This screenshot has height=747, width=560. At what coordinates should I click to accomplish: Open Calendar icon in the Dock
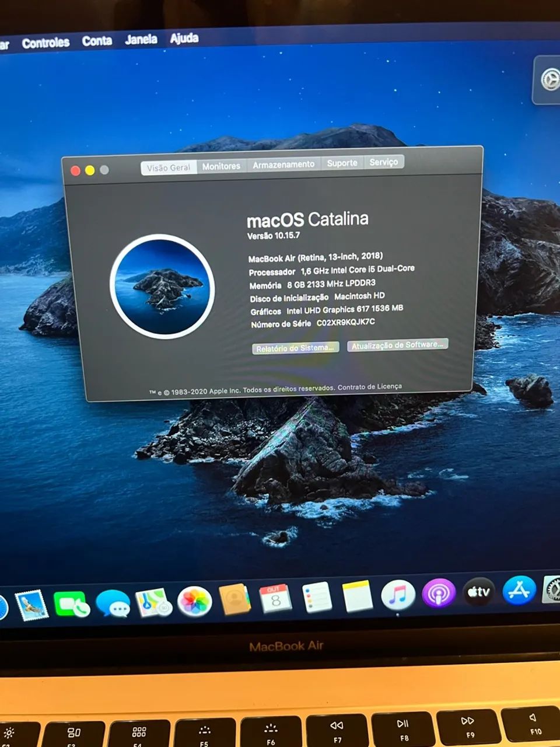(275, 599)
